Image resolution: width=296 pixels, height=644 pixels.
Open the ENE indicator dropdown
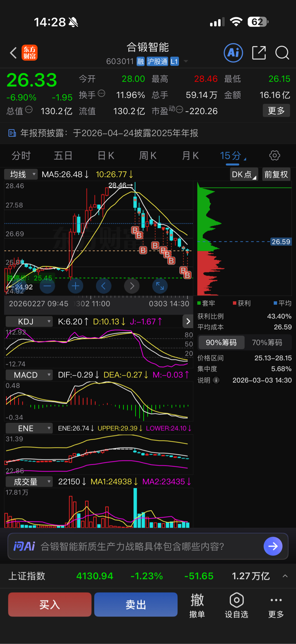[x=29, y=428]
